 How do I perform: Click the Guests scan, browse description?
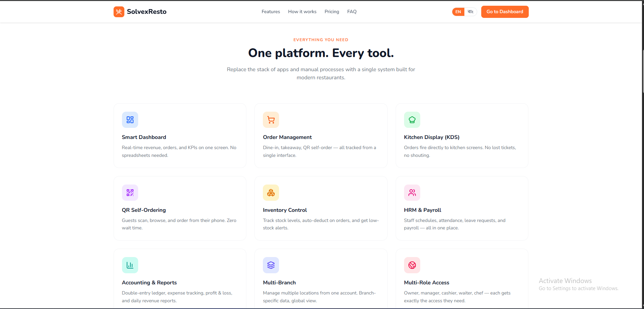179,224
